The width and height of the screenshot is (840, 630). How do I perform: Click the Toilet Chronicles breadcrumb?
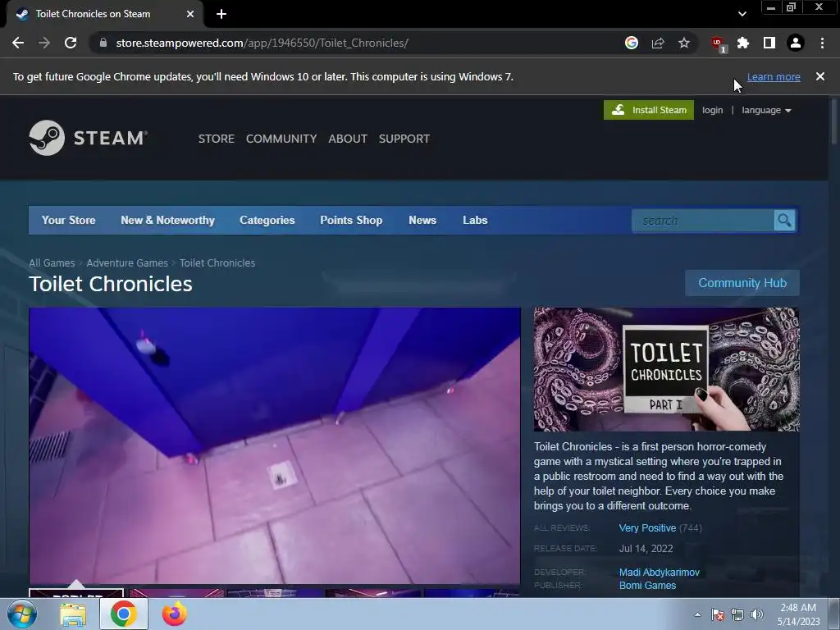tap(217, 263)
